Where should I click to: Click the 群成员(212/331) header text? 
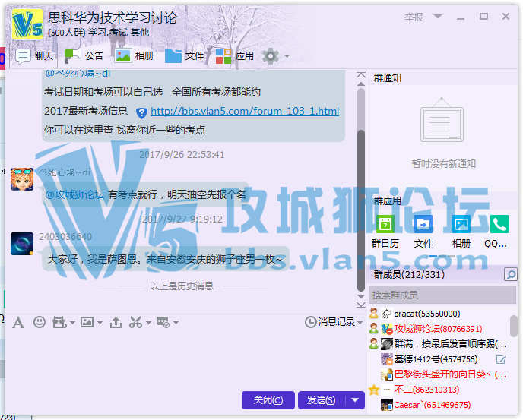click(x=409, y=275)
